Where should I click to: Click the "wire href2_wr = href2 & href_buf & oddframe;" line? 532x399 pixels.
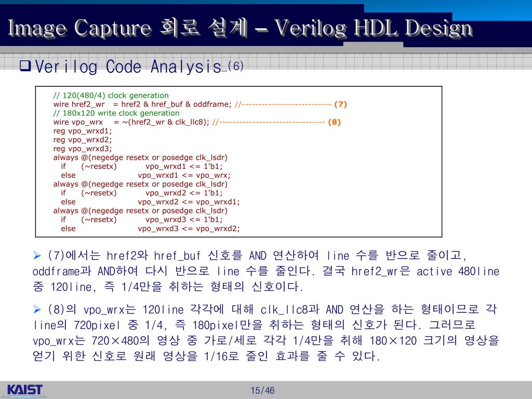pyautogui.click(x=142, y=104)
